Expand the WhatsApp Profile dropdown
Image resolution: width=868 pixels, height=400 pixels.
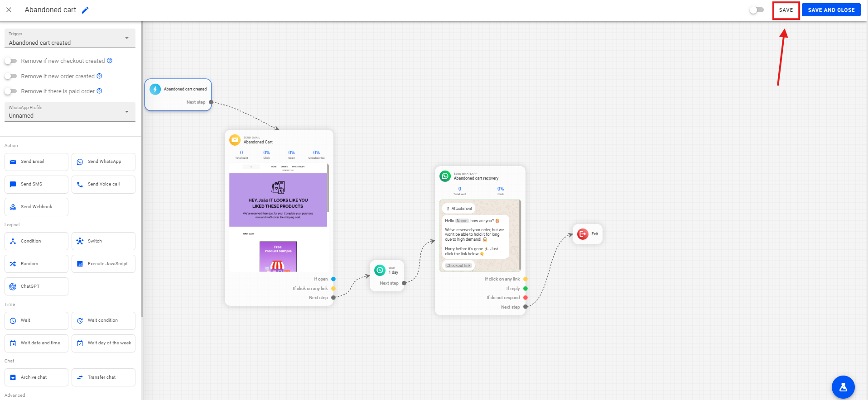[x=70, y=112]
